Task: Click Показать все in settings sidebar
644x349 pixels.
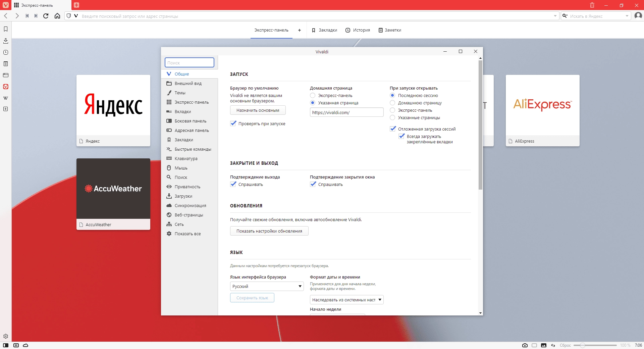Action: point(190,234)
